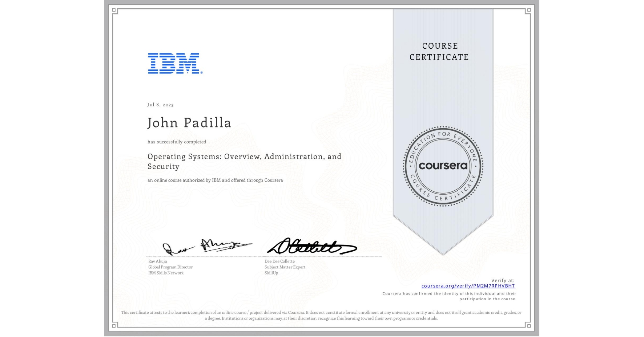This screenshot has width=644, height=337.
Task: Select the recipient name John Padilla
Action: [x=189, y=123]
